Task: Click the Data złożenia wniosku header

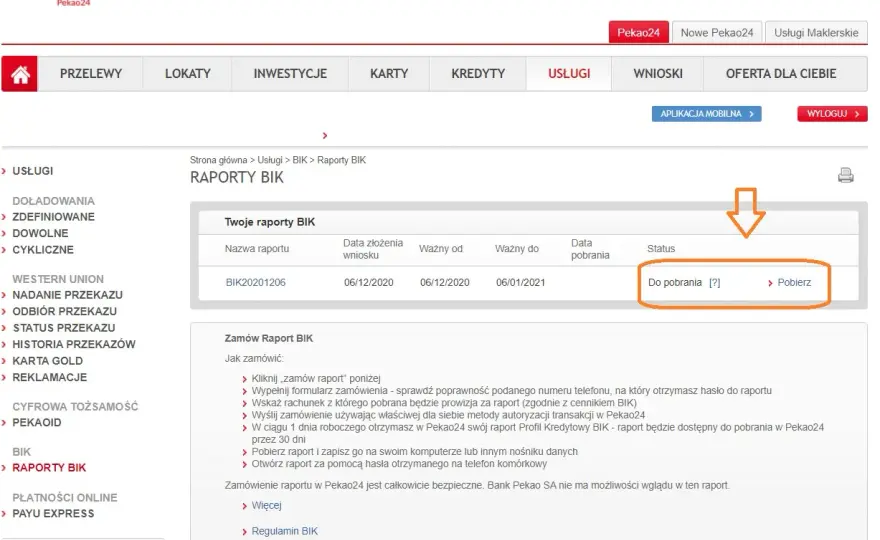Action: click(x=373, y=249)
